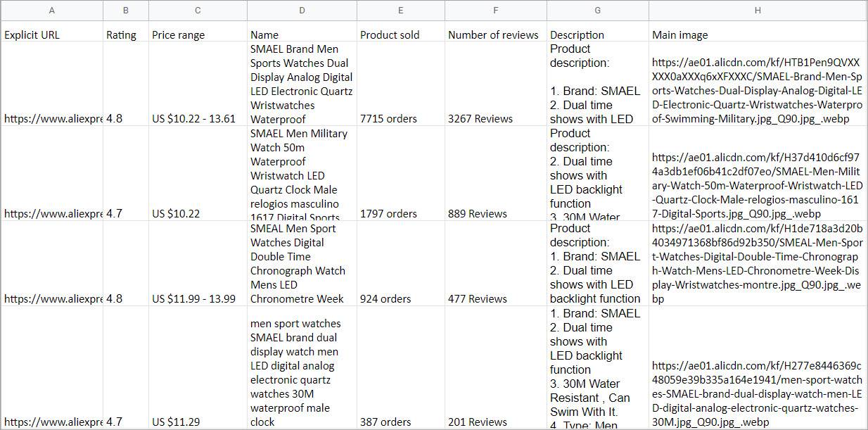Select description cell in the 387 orders row
This screenshot has width=868, height=430.
coord(598,367)
